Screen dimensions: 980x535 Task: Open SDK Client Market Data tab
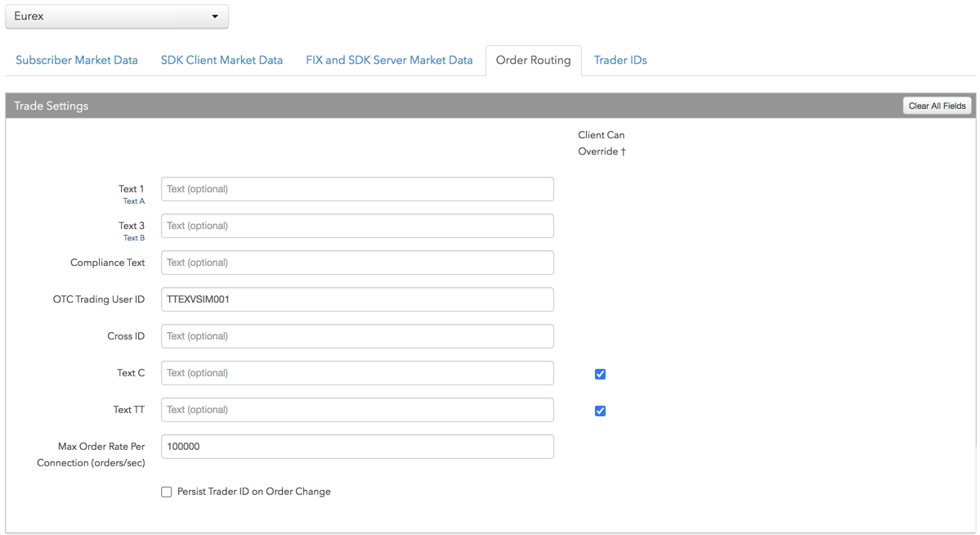(x=222, y=60)
